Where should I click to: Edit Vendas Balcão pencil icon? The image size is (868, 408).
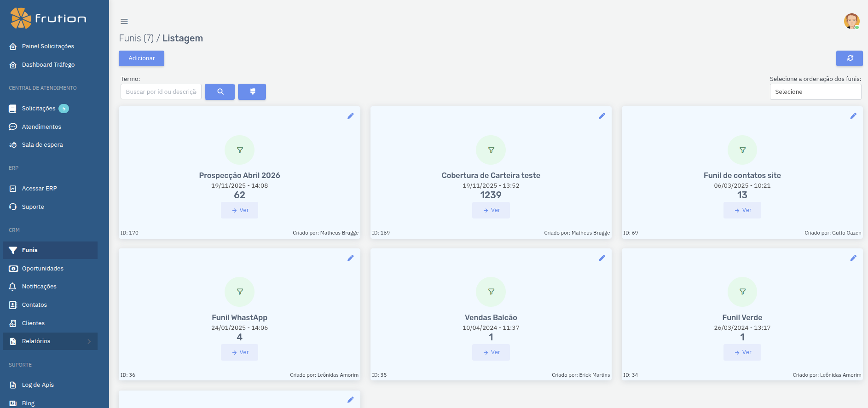[602, 258]
